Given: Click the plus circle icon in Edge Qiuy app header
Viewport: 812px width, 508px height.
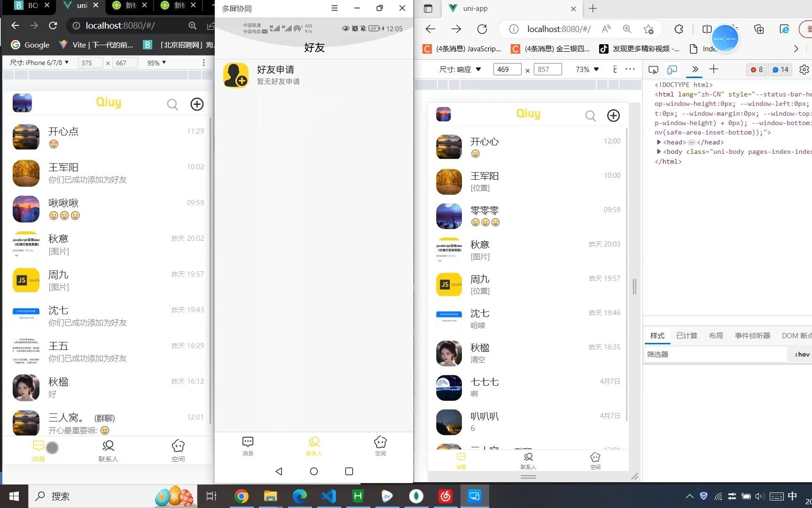Looking at the screenshot, I should [613, 115].
